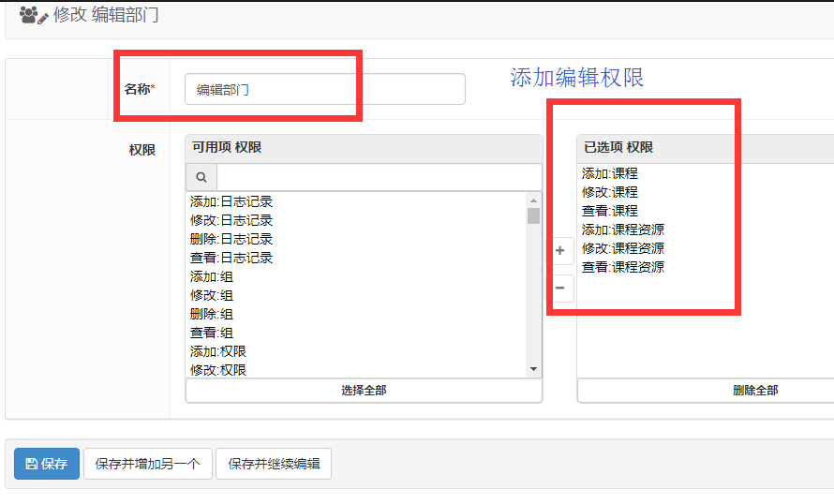Select 修改:课程 in chosen permissions
Viewport: 834px width, 504px height.
point(609,192)
